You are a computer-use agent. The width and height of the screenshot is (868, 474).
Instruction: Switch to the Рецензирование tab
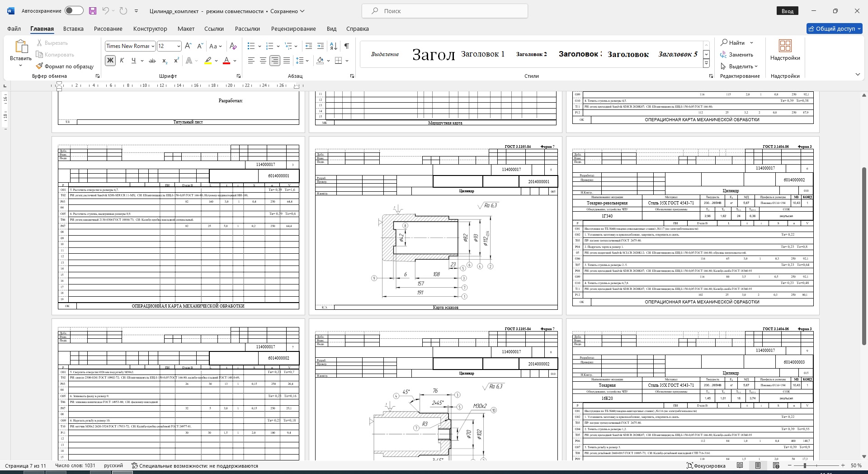click(293, 28)
